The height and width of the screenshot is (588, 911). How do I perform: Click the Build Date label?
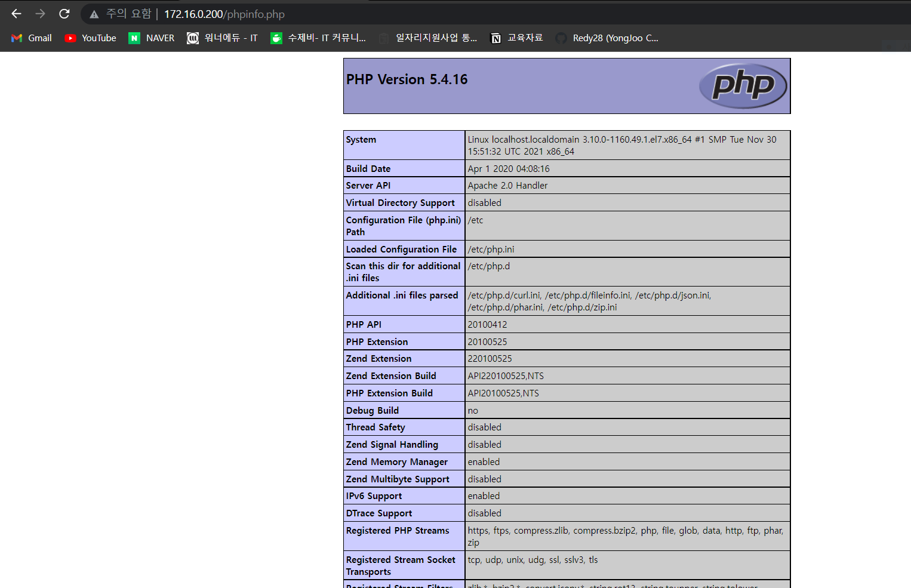point(368,169)
